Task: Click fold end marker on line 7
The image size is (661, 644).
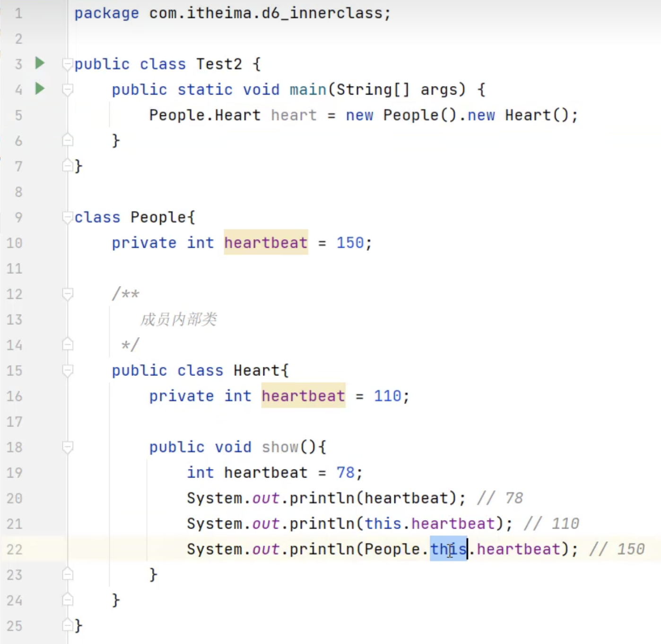Action: click(68, 166)
